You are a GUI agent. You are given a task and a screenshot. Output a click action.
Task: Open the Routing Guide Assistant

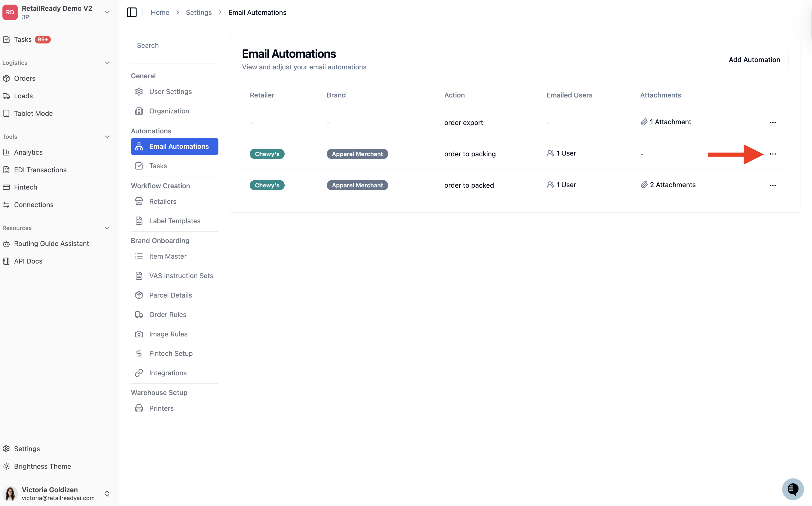(52, 244)
